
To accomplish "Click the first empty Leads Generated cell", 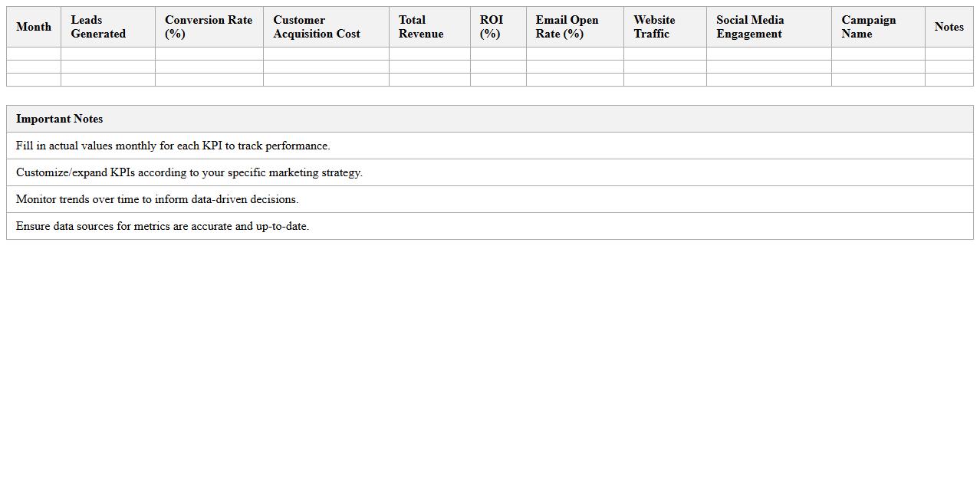I will [x=107, y=54].
